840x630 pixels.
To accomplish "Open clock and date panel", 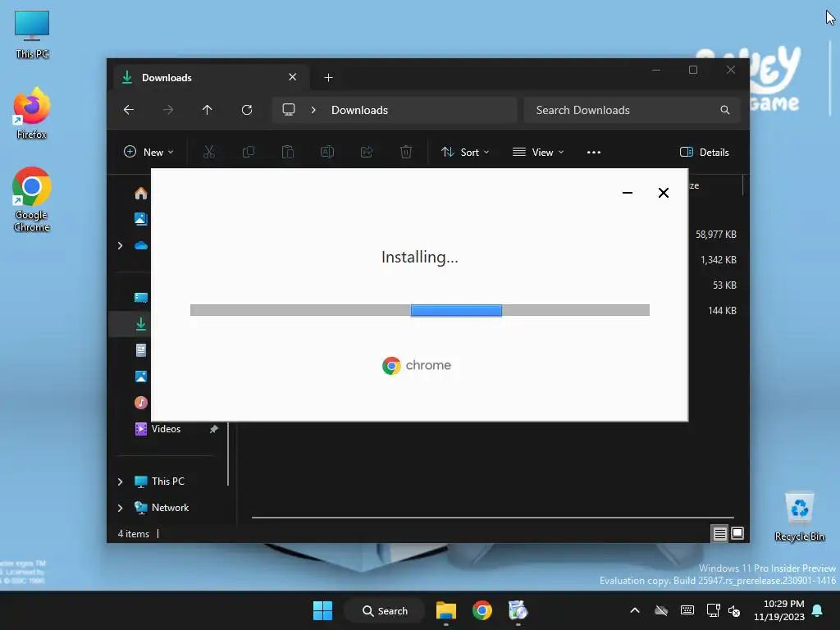I will [x=778, y=610].
